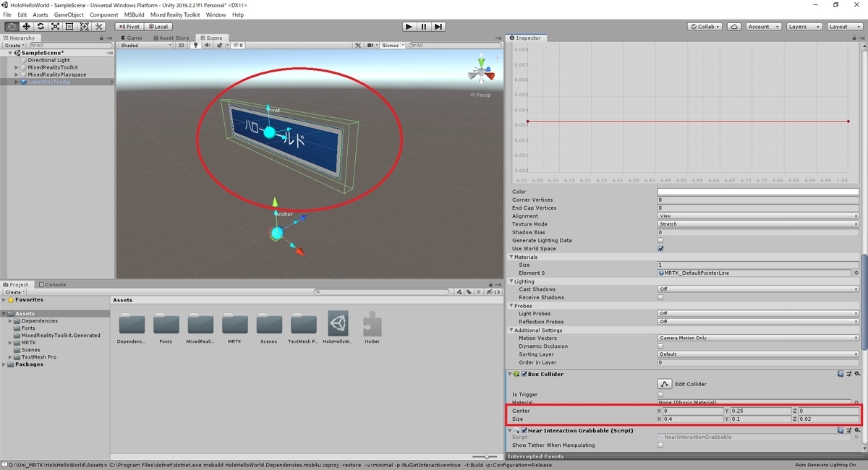This screenshot has height=470, width=868.
Task: Open Box Collider help reference icon
Action: pyautogui.click(x=841, y=374)
